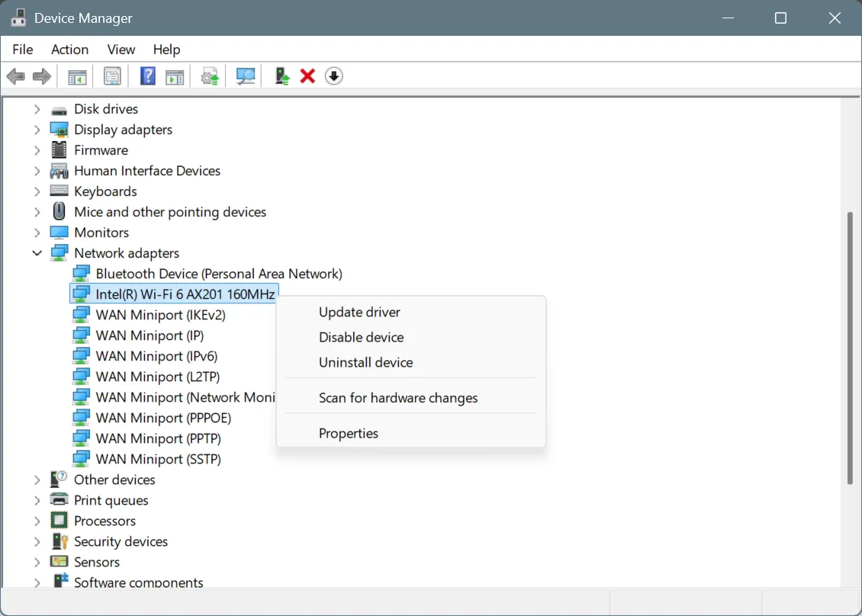Click the Update device driver toolbar icon
The height and width of the screenshot is (616, 862).
[210, 76]
